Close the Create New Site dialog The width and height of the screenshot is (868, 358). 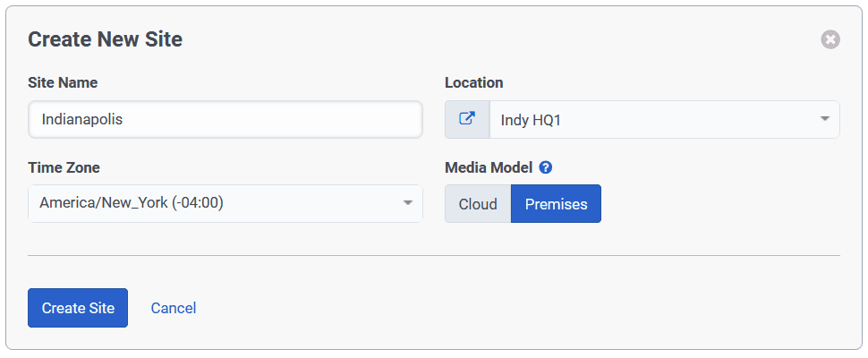point(830,39)
